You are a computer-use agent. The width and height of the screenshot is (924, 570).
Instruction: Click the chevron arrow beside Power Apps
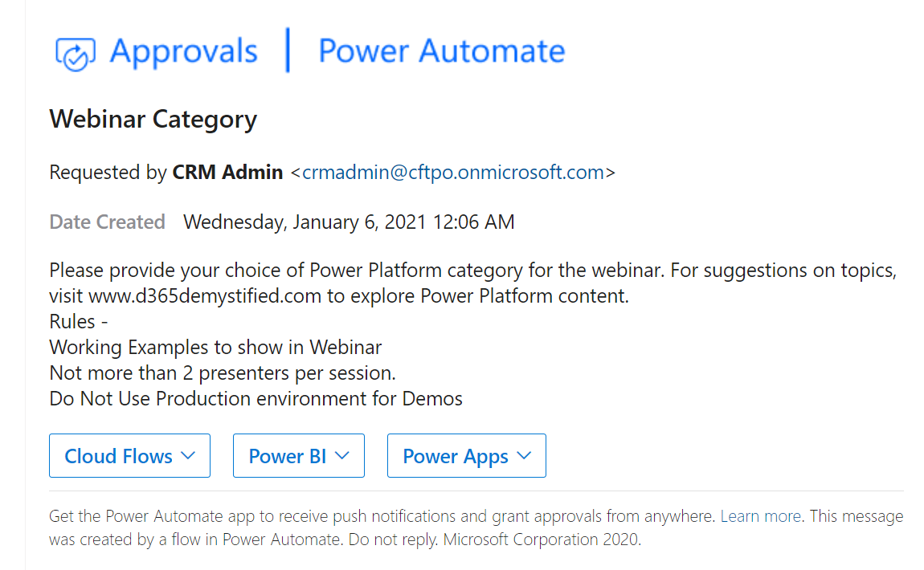524,456
